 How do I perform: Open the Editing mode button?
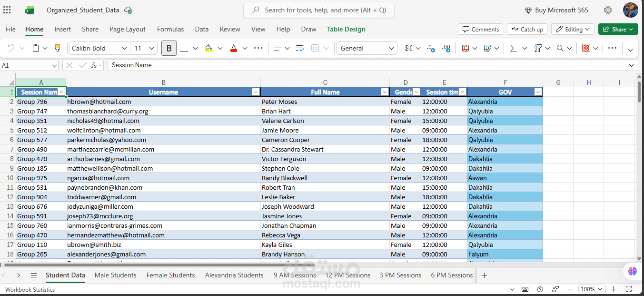(573, 29)
